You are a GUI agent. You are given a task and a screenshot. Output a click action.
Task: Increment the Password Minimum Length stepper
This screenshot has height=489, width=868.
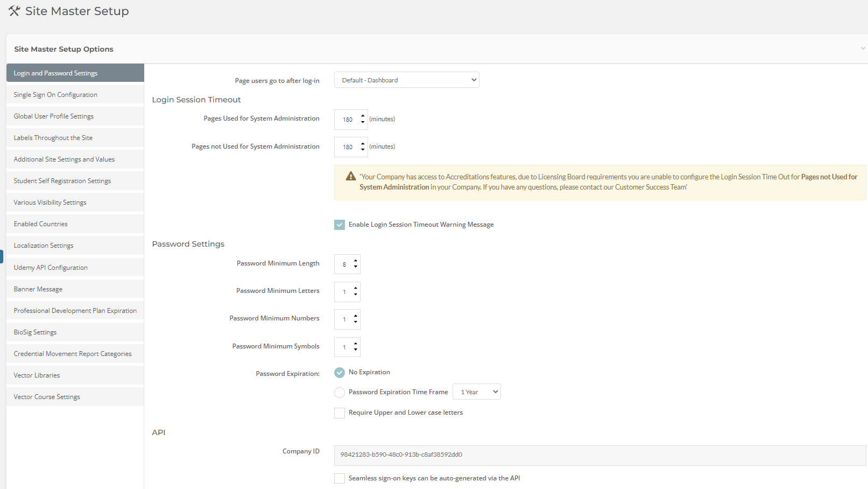[x=356, y=261]
